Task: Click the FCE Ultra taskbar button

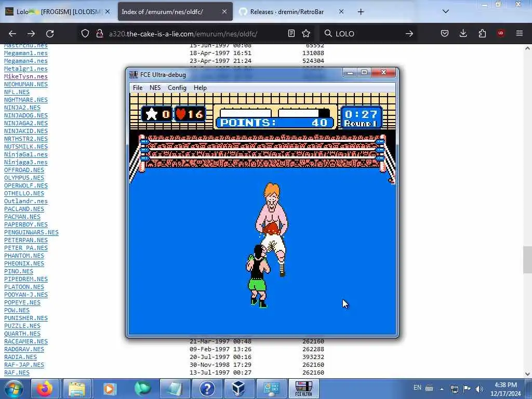Action: [x=303, y=389]
